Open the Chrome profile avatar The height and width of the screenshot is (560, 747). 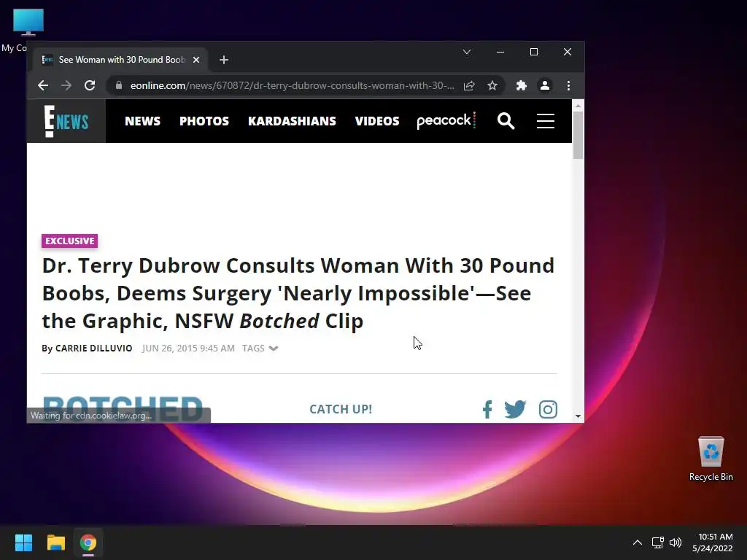coord(544,86)
